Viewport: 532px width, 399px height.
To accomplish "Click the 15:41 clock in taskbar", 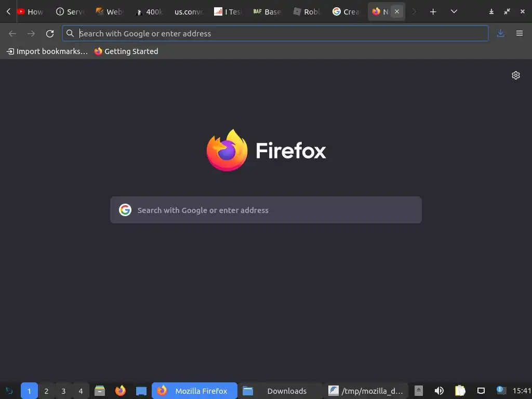I will [x=522, y=391].
